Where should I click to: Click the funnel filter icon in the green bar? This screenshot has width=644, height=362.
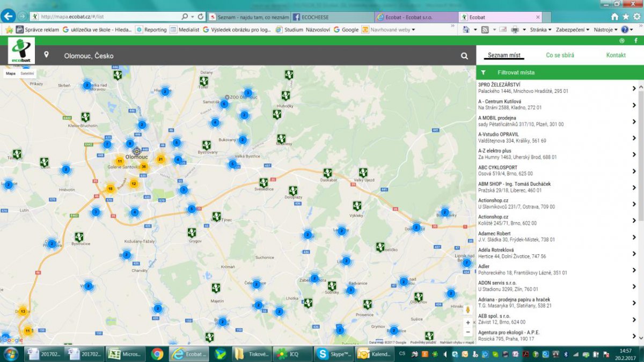[483, 72]
